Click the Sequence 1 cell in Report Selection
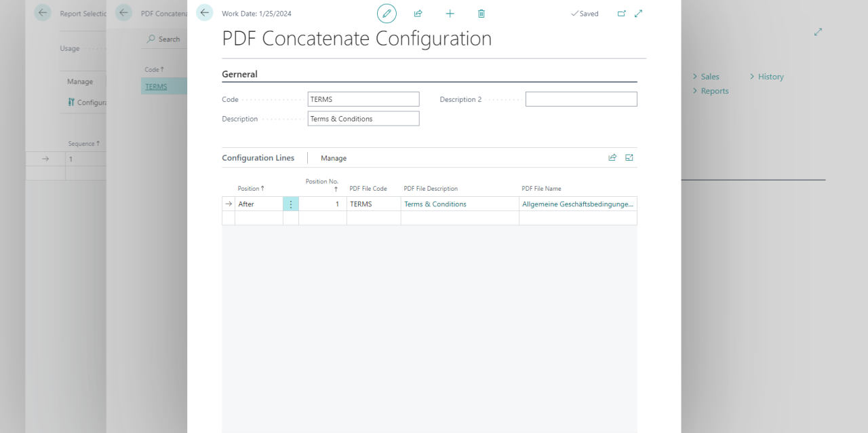The width and height of the screenshot is (868, 433). (86, 159)
